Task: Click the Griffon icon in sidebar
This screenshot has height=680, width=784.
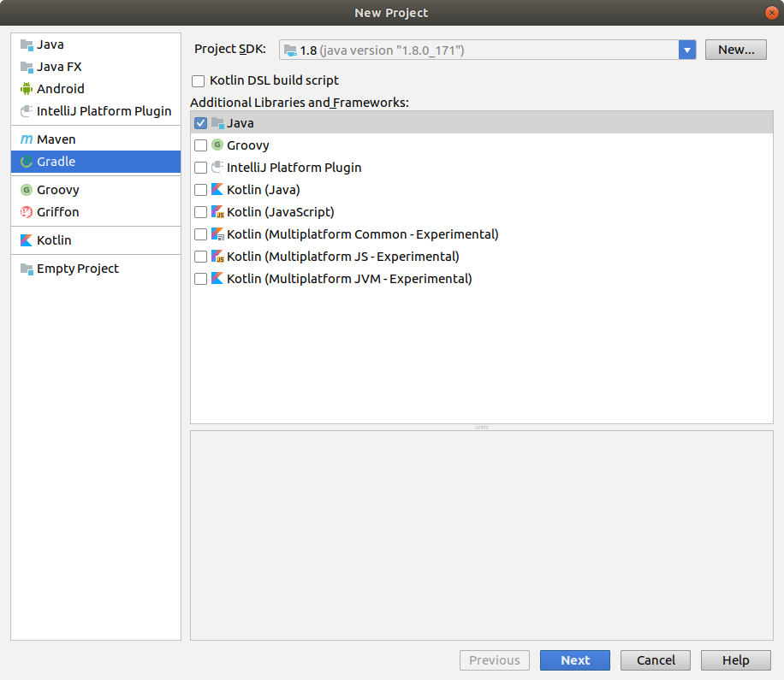Action: [x=27, y=212]
